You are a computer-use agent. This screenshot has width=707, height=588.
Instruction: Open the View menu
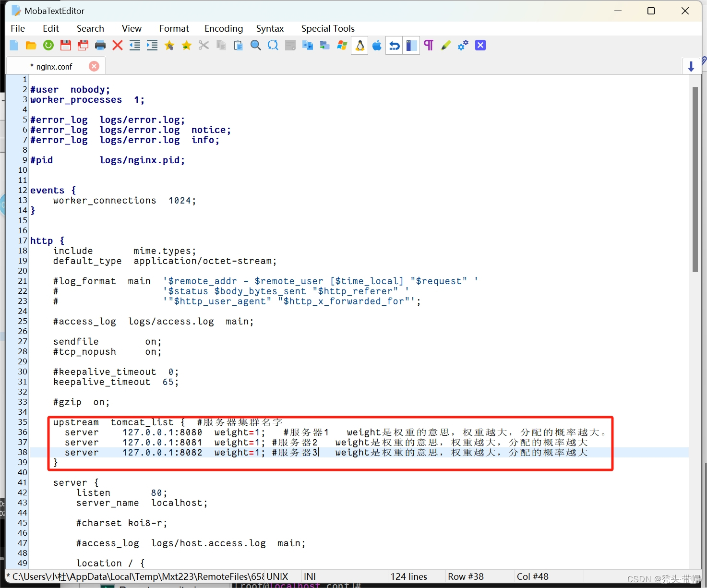132,29
